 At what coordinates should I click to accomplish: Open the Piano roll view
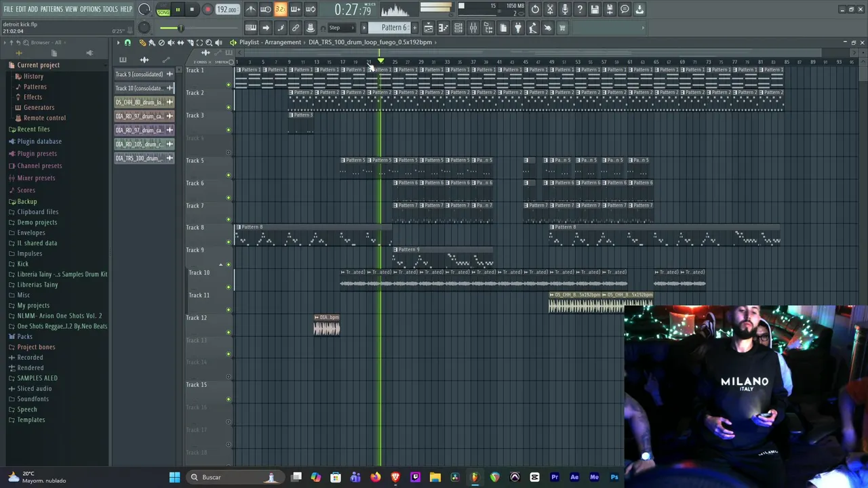(443, 28)
